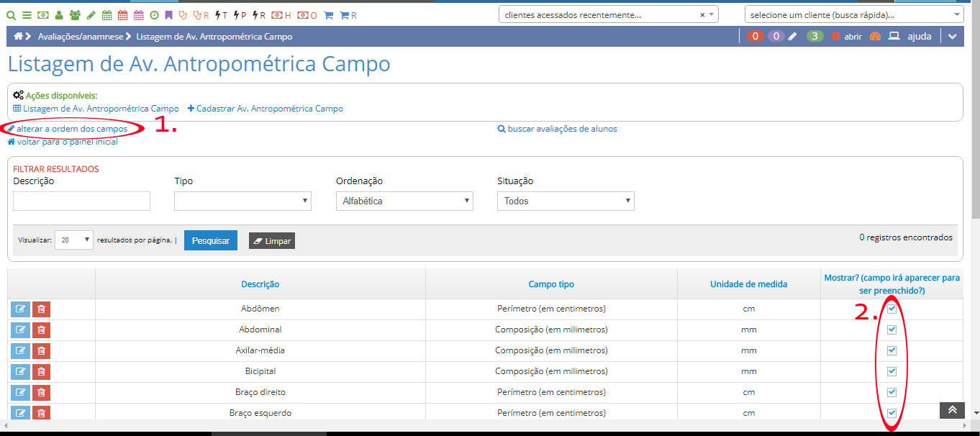Open the ajuda menu item
Image resolution: width=980 pixels, height=436 pixels.
pos(919,37)
